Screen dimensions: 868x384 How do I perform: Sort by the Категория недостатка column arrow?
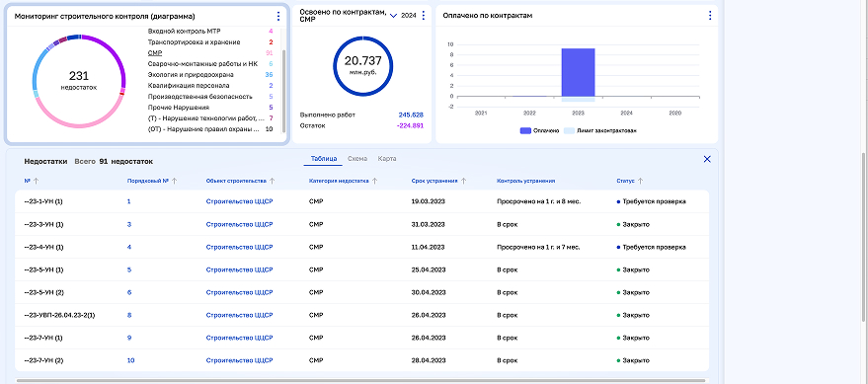pyautogui.click(x=375, y=181)
